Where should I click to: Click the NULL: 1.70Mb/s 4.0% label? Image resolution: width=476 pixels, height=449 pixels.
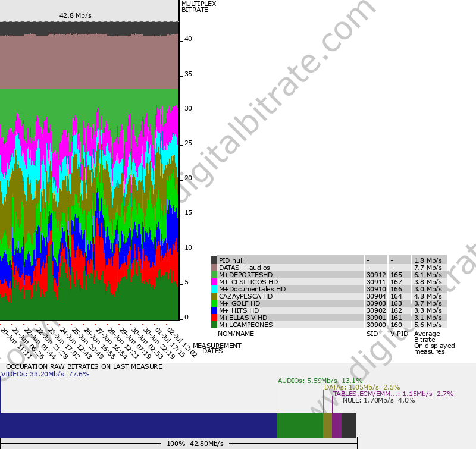tap(379, 400)
